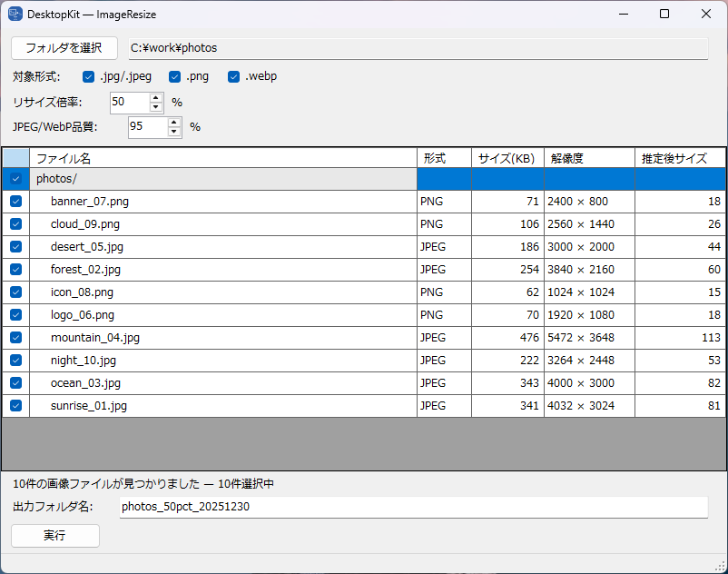The height and width of the screenshot is (574, 728).
Task: Click the 解像度 column header
Action: click(590, 158)
